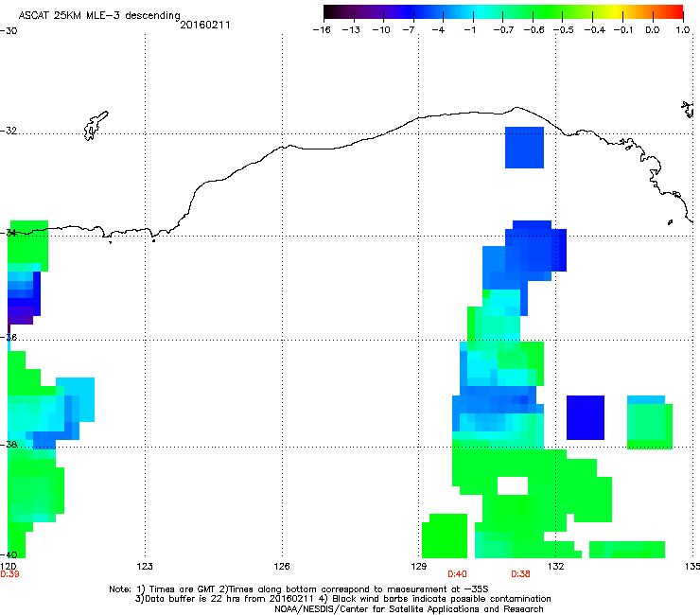Click the 'ASCAT 25KM MLE-3 descending' title
700x615 pixels.
99,15
